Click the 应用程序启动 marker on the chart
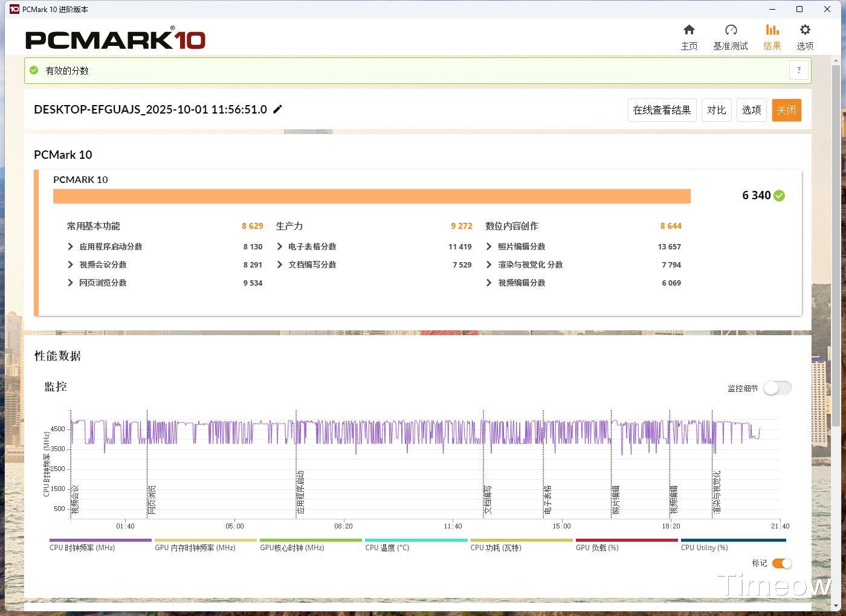This screenshot has width=846, height=616. (300, 492)
